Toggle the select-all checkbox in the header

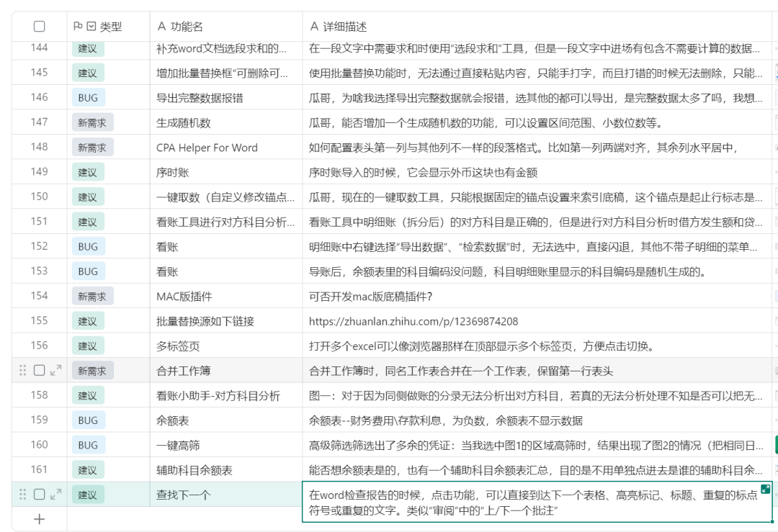coord(38,27)
